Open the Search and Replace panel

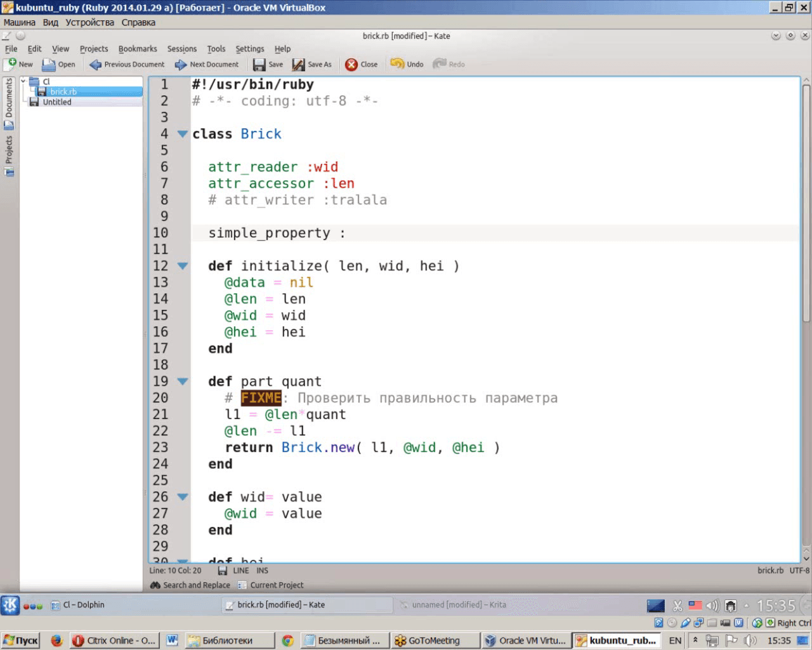190,585
